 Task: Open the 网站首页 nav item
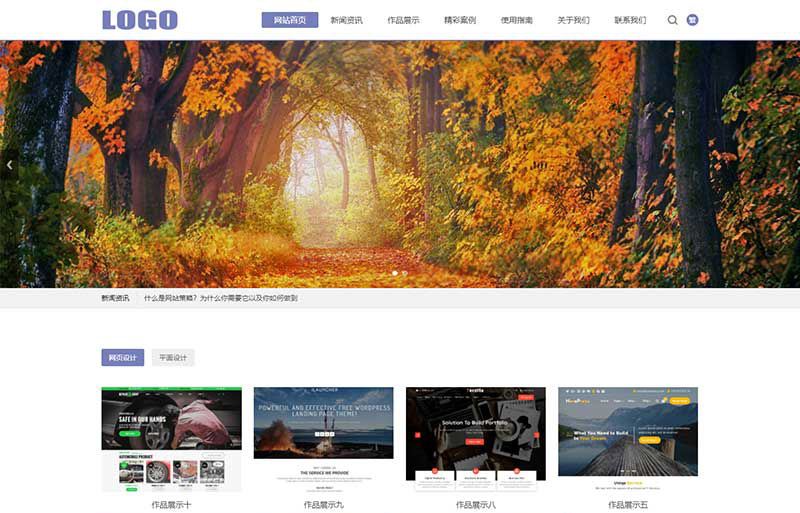coord(290,20)
